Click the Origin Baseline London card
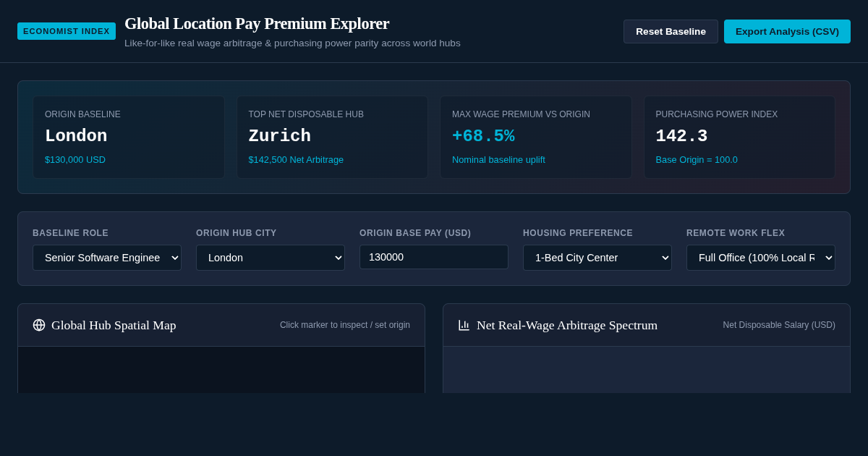 (129, 138)
